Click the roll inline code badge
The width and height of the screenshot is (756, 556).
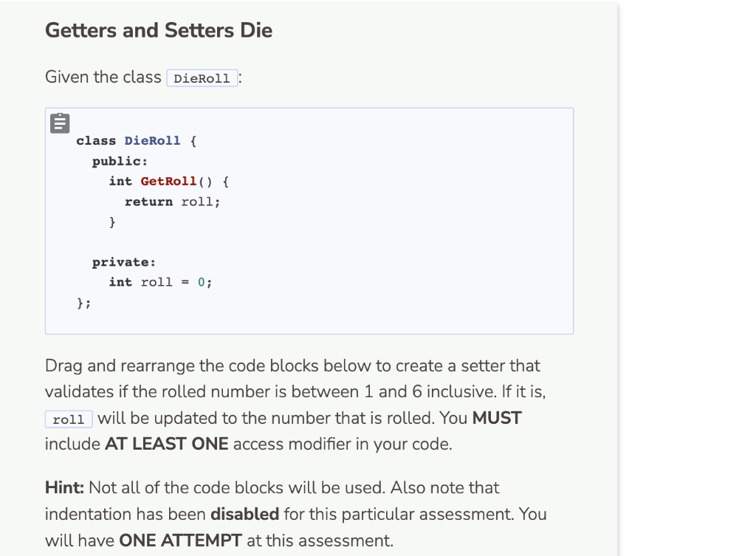[68, 419]
